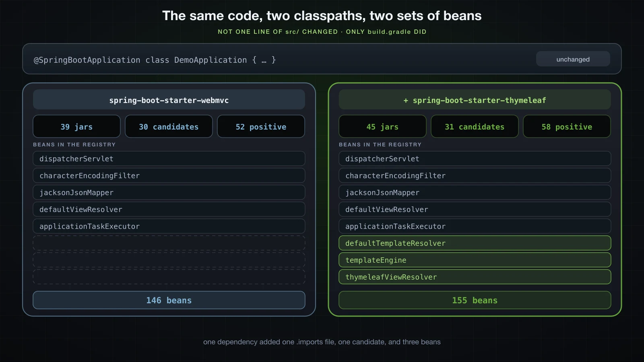Click 'BEANS IN THE REGISTRY' label in webmvc panel
This screenshot has width=644, height=362.
[74, 144]
